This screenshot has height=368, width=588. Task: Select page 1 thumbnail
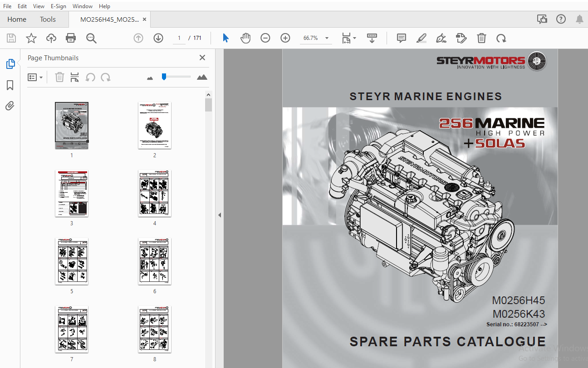click(x=72, y=126)
